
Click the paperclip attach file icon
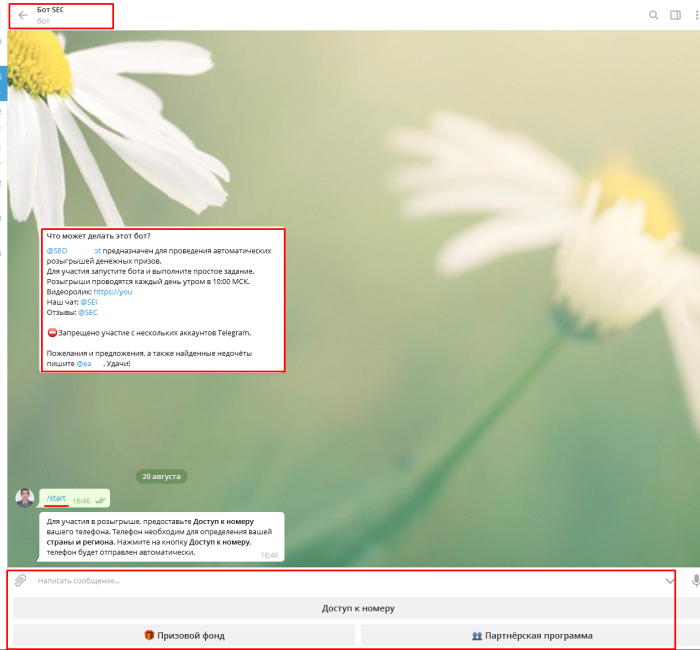pos(20,581)
